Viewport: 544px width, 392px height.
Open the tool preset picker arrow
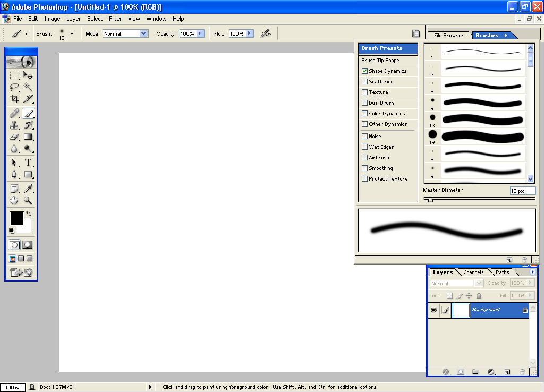point(26,33)
